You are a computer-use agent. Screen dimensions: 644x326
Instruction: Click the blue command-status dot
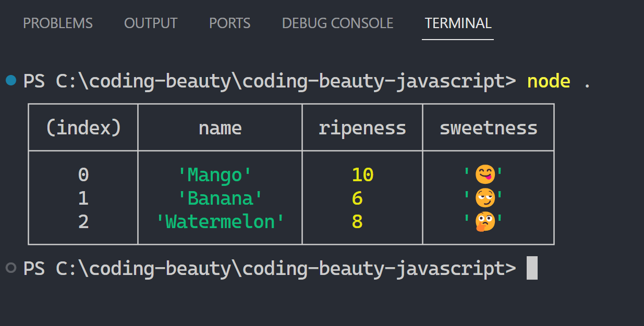coord(10,81)
